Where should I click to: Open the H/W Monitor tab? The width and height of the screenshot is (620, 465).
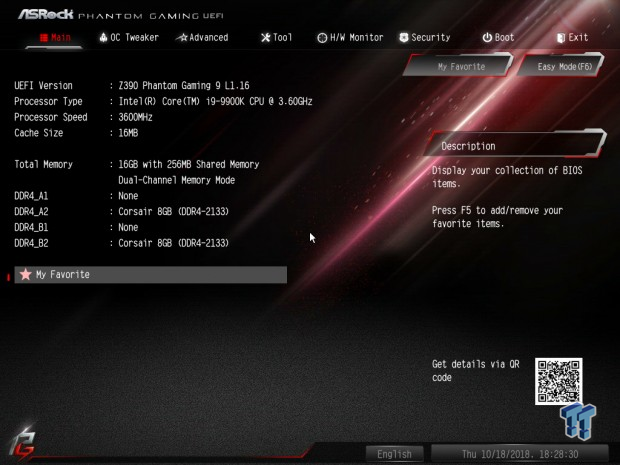point(350,38)
